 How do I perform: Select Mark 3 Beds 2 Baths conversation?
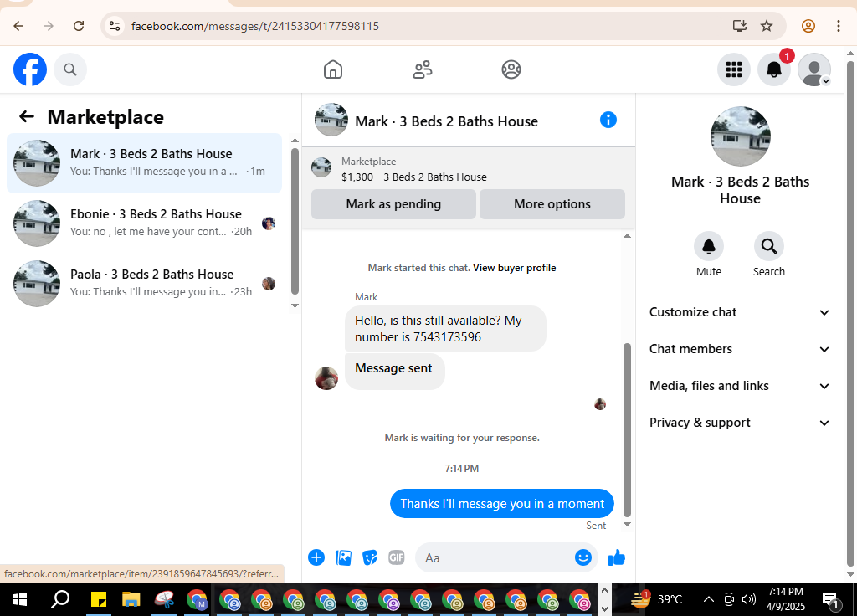point(144,163)
